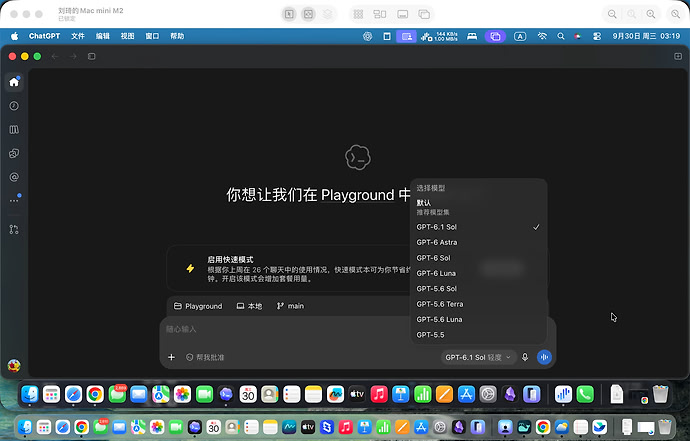
Task: Toggle the microphone dictation button
Action: [525, 357]
